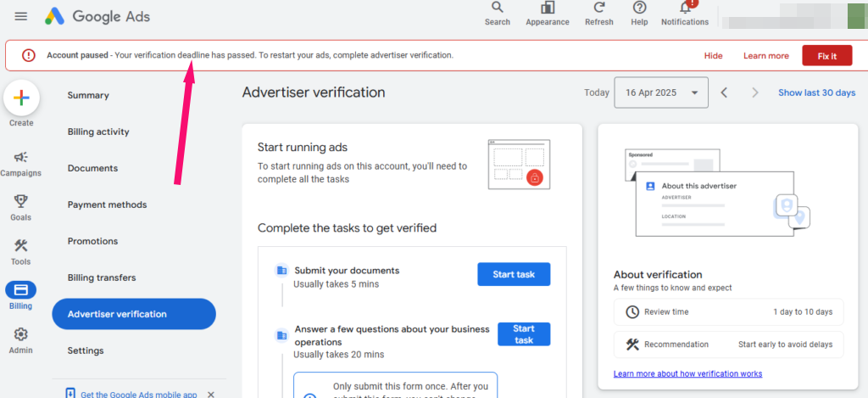Start task for Submit your documents
Image resolution: width=868 pixels, height=398 pixels.
514,274
